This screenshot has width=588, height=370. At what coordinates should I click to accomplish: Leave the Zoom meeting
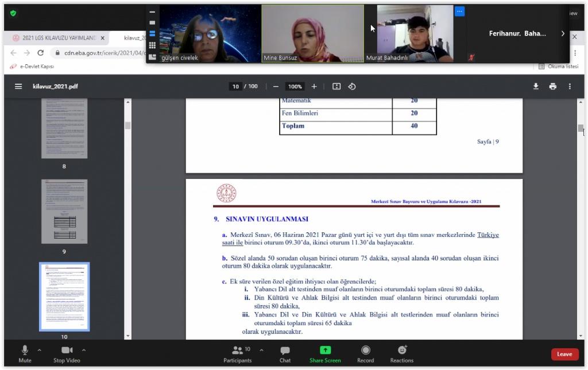pos(564,354)
